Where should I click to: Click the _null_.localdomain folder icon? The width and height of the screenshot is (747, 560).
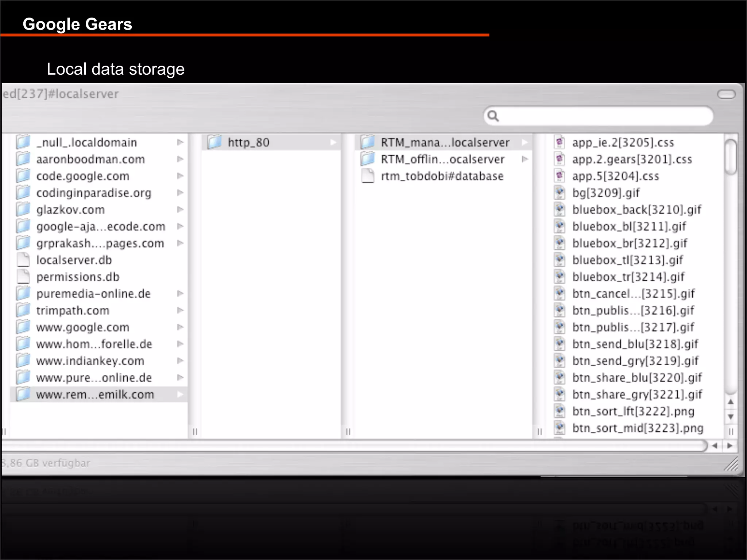point(23,142)
